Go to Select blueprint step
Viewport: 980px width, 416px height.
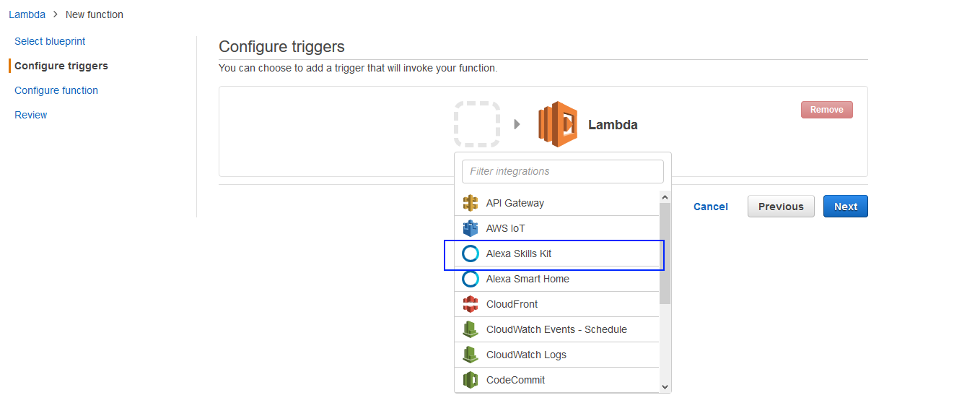pos(50,41)
